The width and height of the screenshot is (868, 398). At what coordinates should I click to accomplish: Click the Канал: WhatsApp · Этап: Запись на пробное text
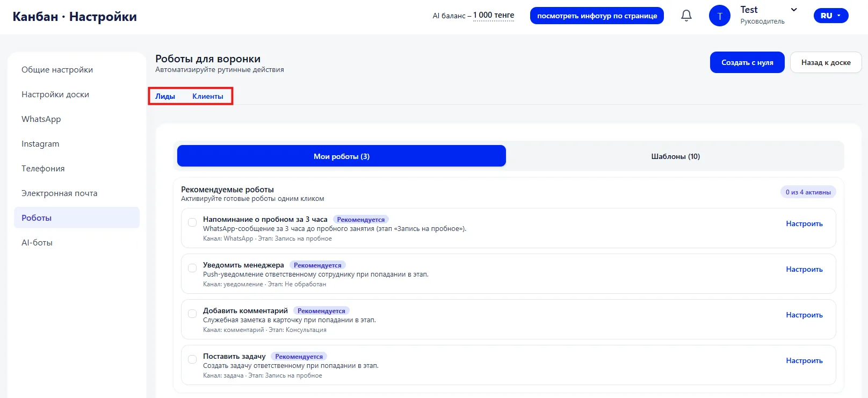tap(267, 238)
